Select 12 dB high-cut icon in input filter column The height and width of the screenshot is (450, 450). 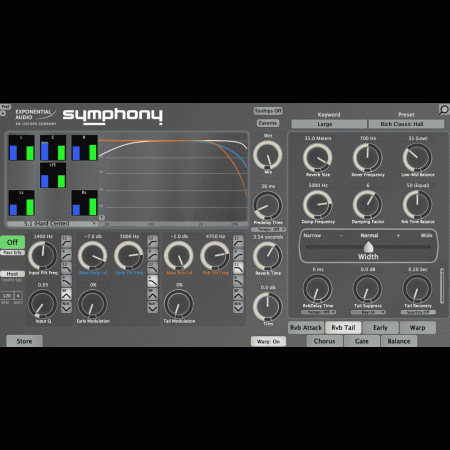pos(66,268)
